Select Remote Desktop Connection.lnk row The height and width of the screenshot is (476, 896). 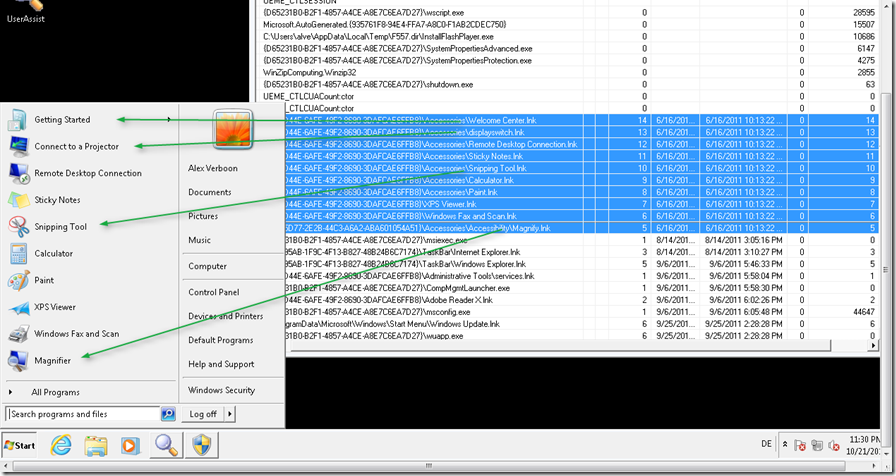(x=581, y=145)
